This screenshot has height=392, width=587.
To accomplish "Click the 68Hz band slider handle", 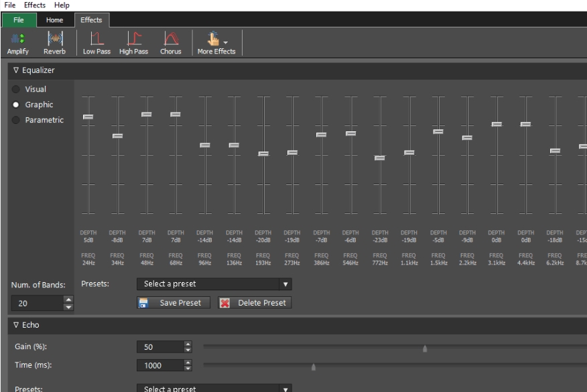I will pos(175,114).
